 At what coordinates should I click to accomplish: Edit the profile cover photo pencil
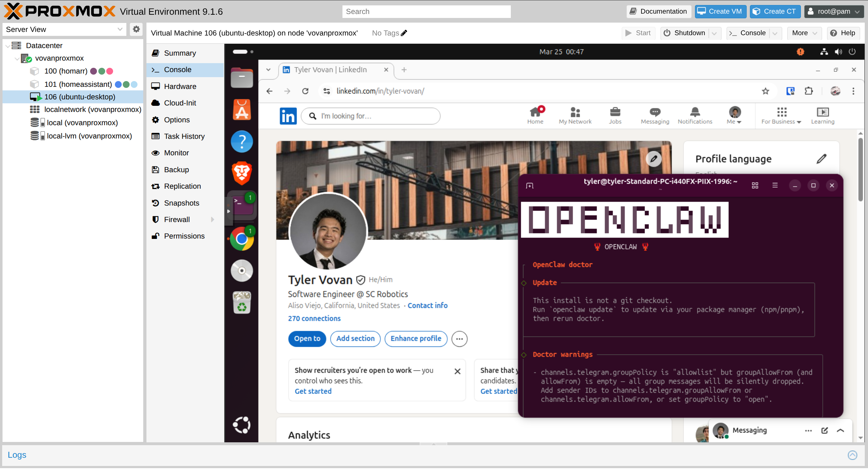pos(654,159)
